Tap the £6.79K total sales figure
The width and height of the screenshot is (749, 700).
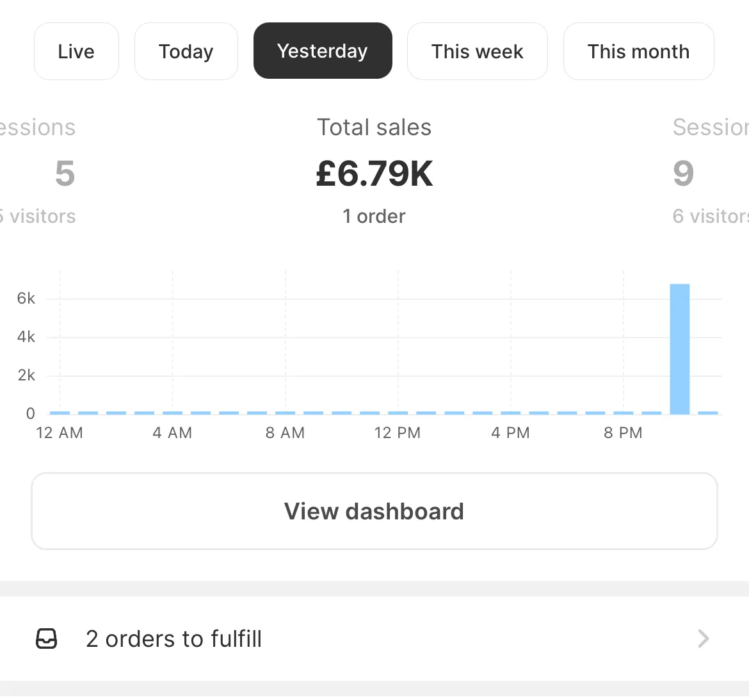[x=374, y=174]
